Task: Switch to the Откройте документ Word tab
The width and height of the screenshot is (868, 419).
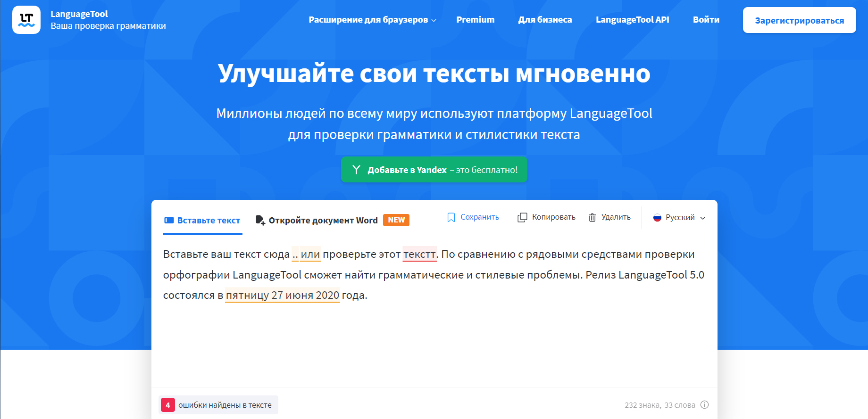Action: 323,220
